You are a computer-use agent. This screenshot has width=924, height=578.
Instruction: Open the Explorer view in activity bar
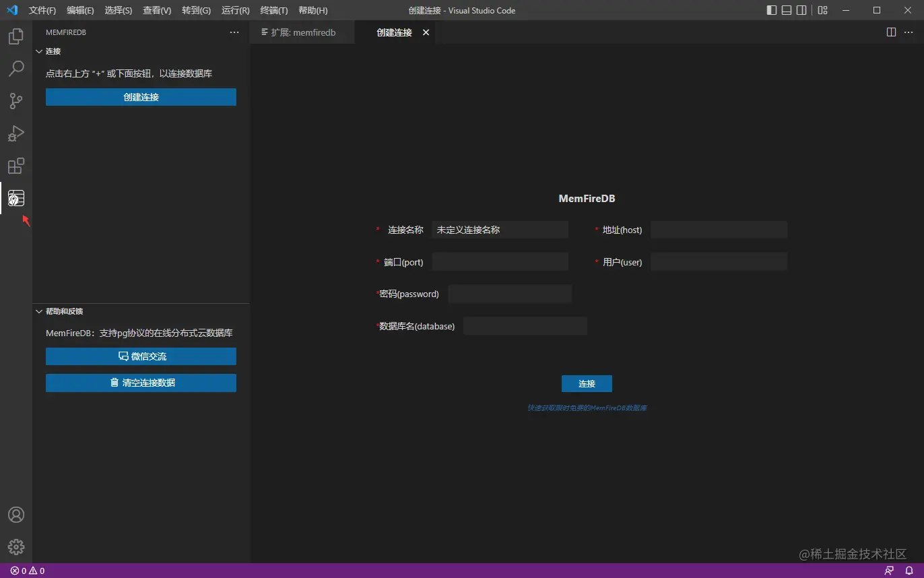coord(16,36)
